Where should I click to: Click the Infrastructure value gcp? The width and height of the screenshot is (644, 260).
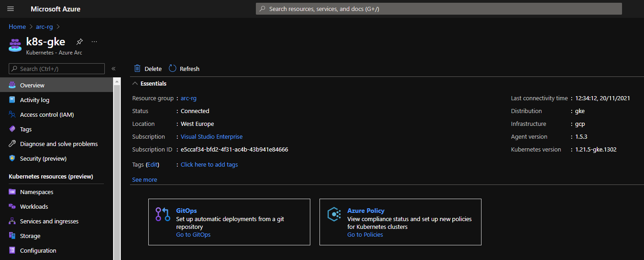tap(580, 124)
